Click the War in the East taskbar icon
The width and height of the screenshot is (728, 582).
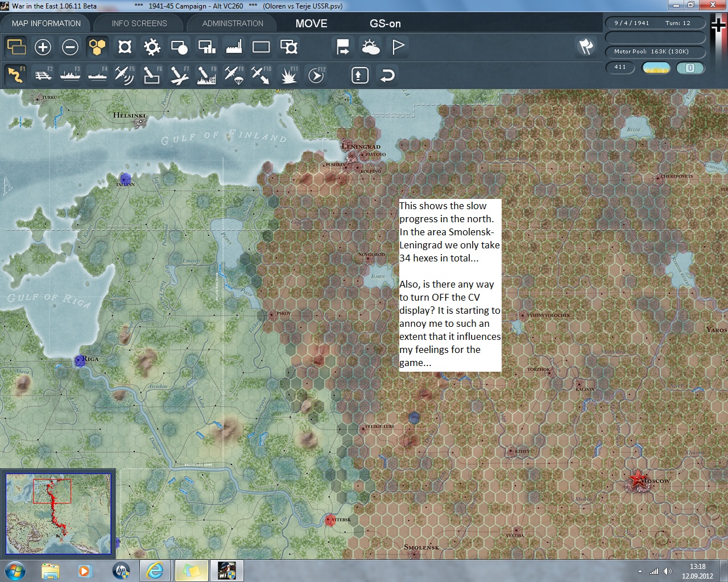[227, 571]
